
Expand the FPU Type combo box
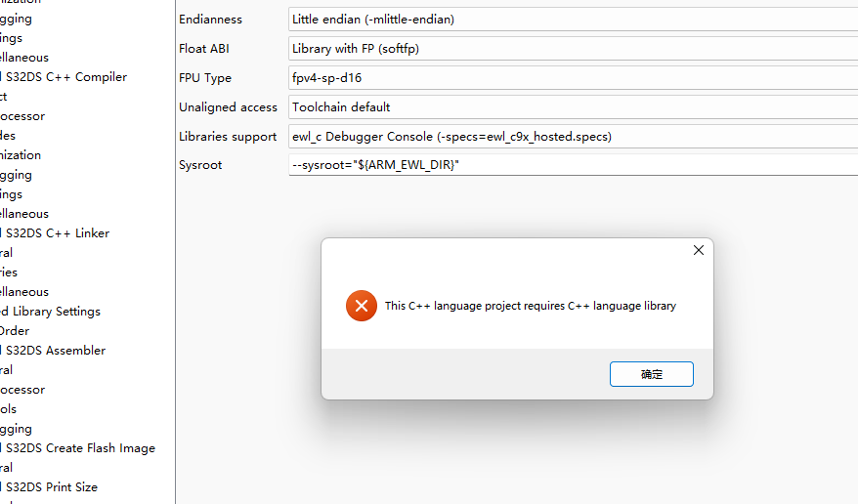(x=573, y=78)
